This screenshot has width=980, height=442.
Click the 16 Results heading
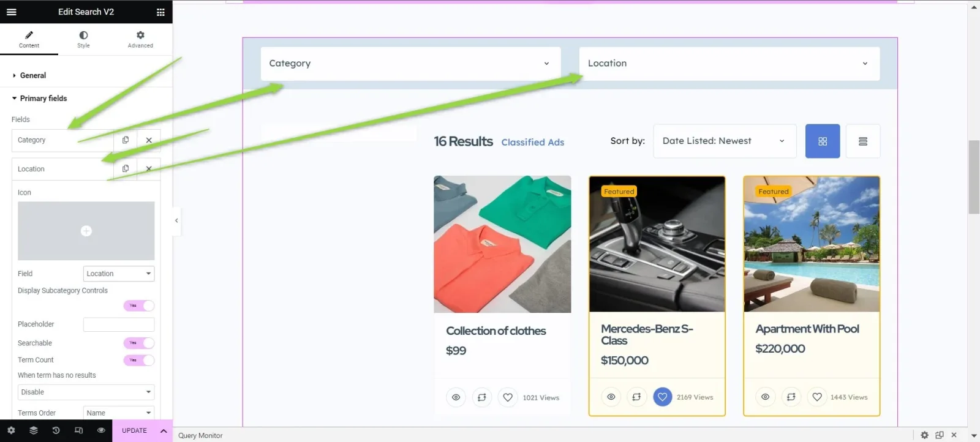click(x=463, y=141)
